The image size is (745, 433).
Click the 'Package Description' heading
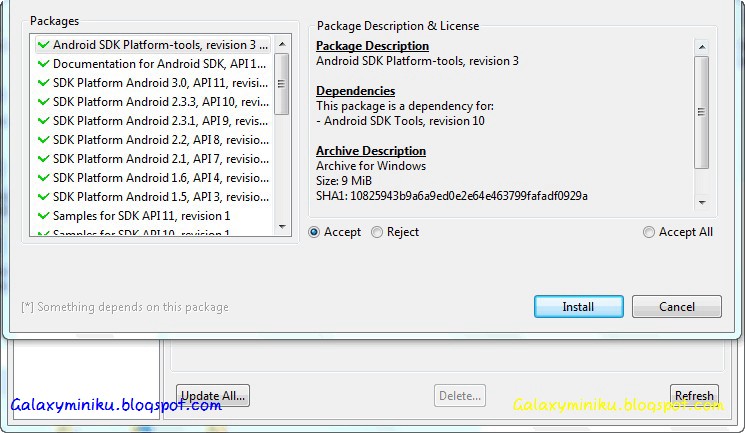(x=372, y=46)
